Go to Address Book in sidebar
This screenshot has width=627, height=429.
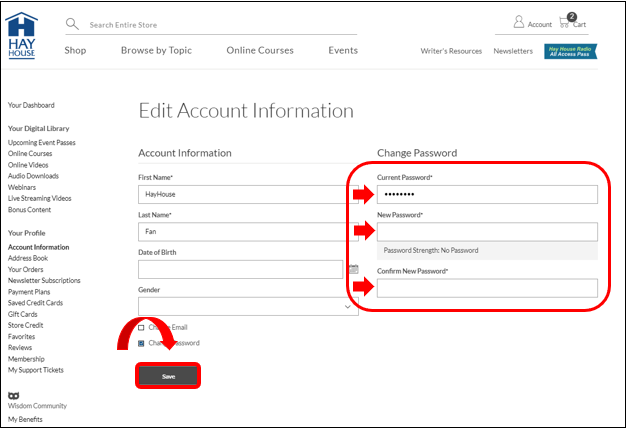(28, 258)
